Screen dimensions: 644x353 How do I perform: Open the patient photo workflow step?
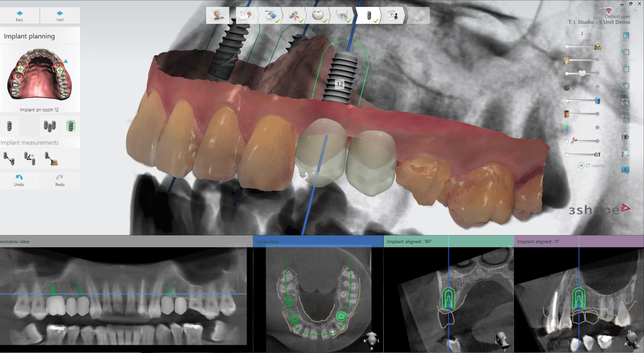tap(218, 16)
